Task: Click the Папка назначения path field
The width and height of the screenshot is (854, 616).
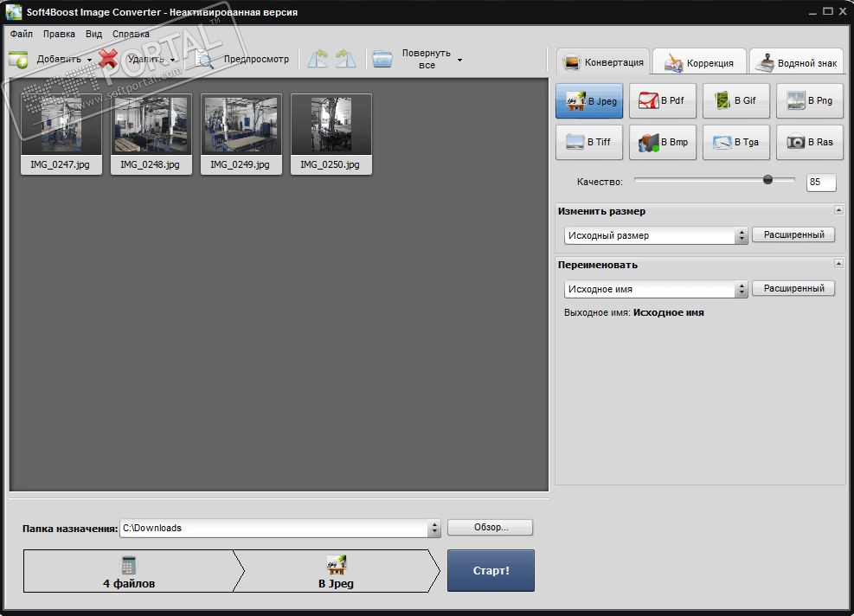Action: [x=274, y=528]
